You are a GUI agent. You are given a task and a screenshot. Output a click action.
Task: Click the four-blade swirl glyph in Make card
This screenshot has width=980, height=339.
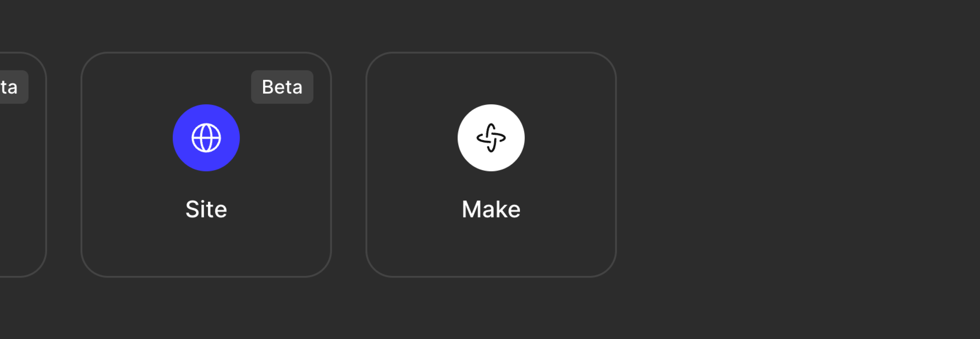coord(491,138)
